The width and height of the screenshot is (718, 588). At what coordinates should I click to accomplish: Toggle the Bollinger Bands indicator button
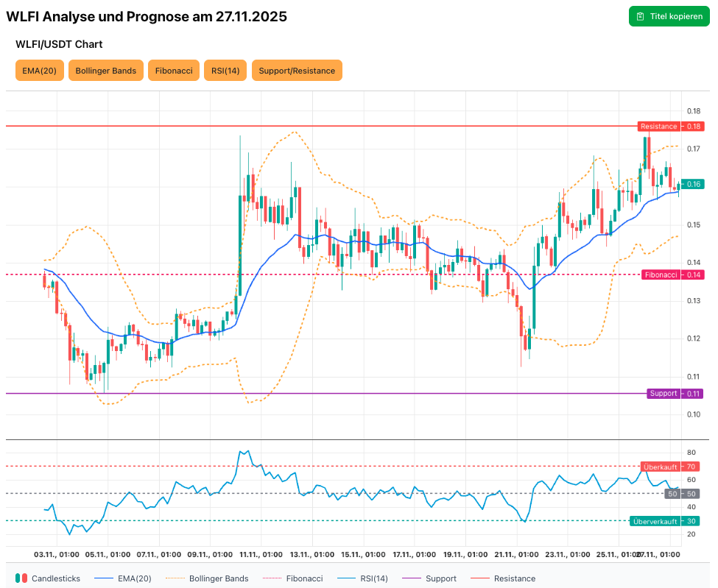(106, 71)
